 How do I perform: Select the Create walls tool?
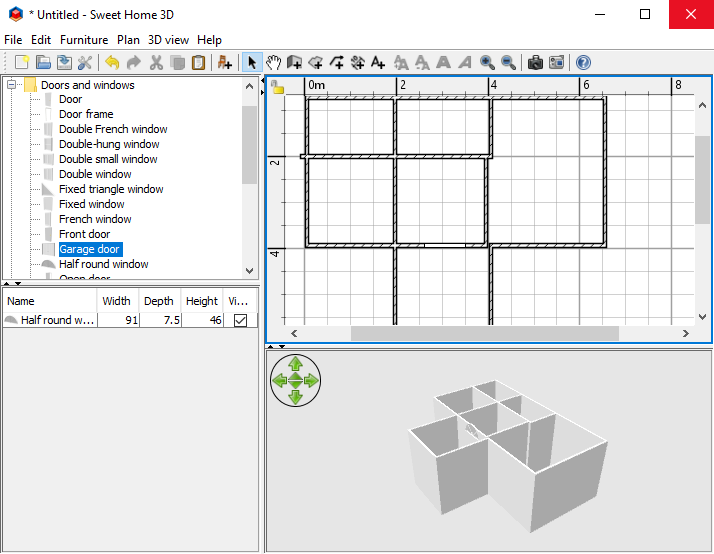pos(294,62)
